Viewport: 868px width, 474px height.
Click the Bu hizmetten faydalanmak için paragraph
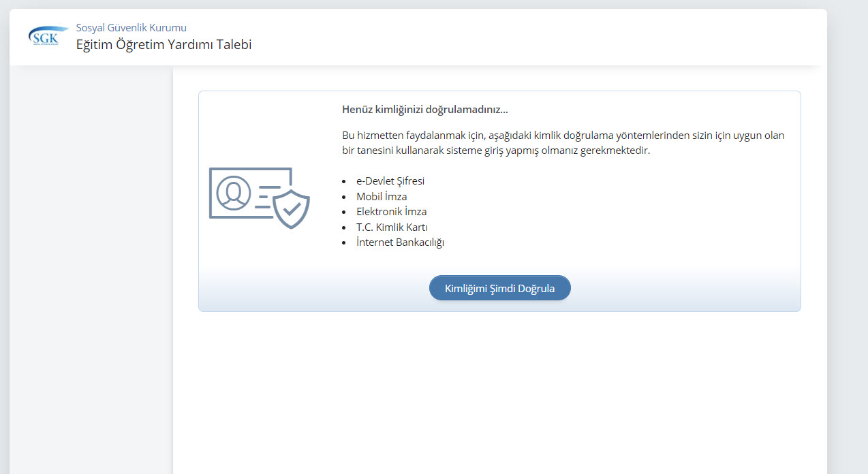(563, 143)
